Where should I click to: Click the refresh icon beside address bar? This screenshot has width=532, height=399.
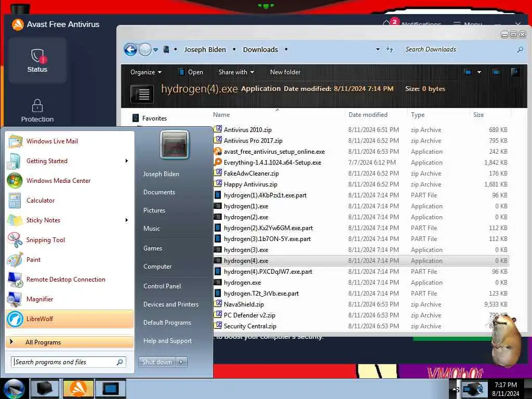[390, 49]
